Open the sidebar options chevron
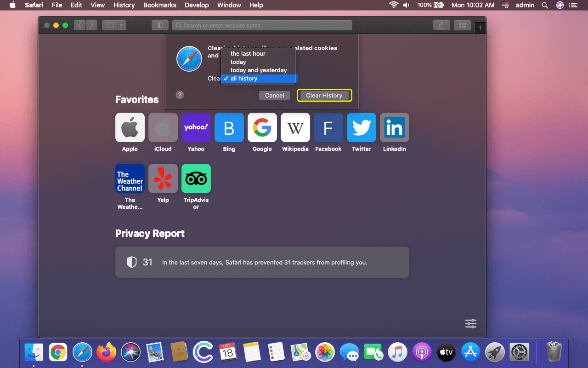This screenshot has height=368, width=588. point(121,25)
